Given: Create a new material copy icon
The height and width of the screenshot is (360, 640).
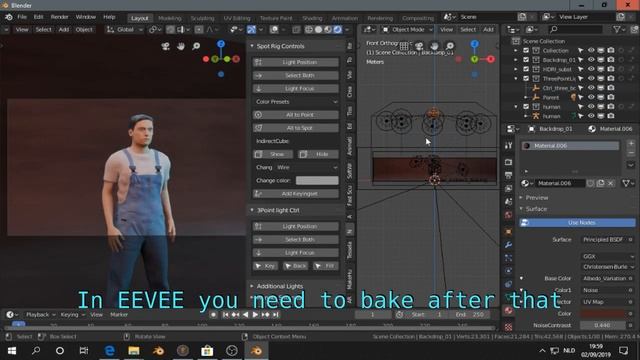Looking at the screenshot, I should [x=600, y=183].
